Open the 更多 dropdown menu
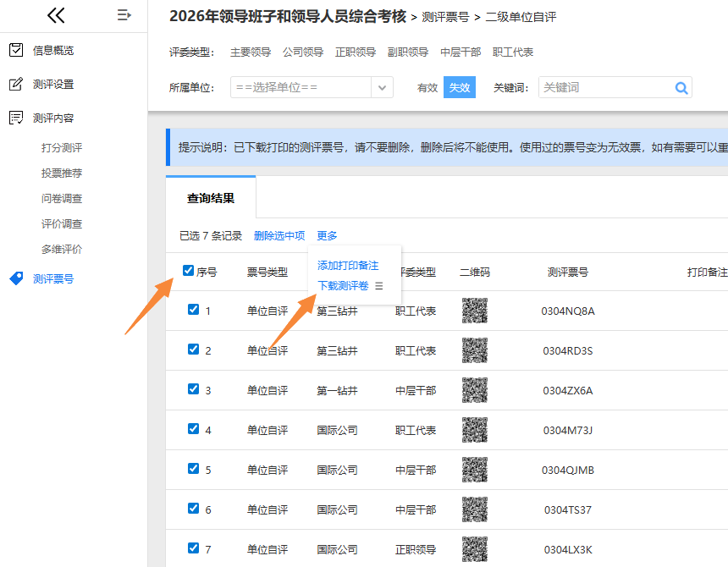The image size is (728, 567). point(327,236)
